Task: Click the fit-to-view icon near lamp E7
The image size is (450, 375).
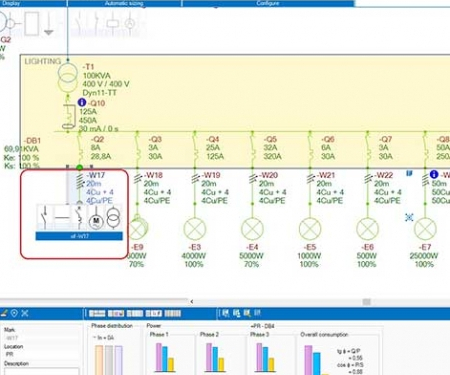Action: (409, 218)
